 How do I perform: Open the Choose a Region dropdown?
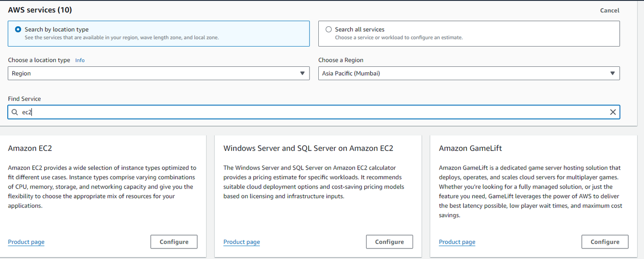pyautogui.click(x=469, y=73)
